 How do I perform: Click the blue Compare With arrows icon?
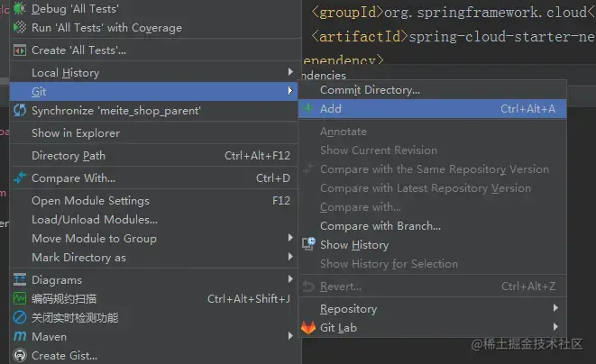click(19, 177)
